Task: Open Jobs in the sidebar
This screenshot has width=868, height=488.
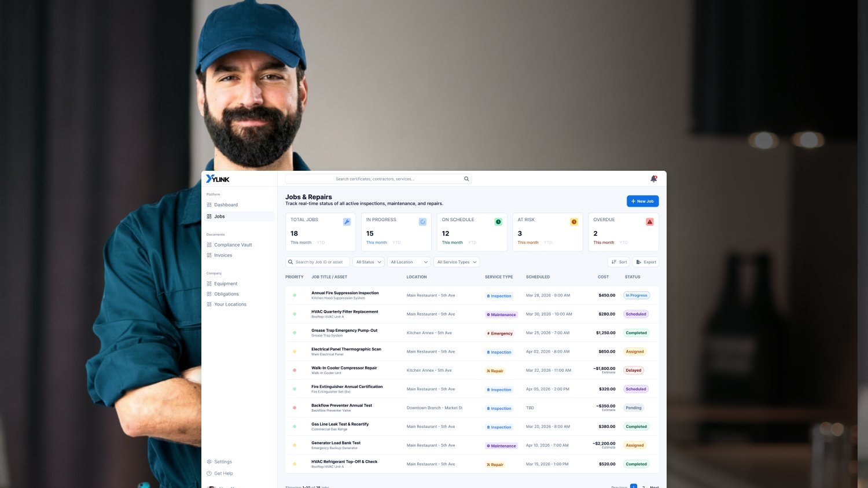Action: click(x=240, y=217)
